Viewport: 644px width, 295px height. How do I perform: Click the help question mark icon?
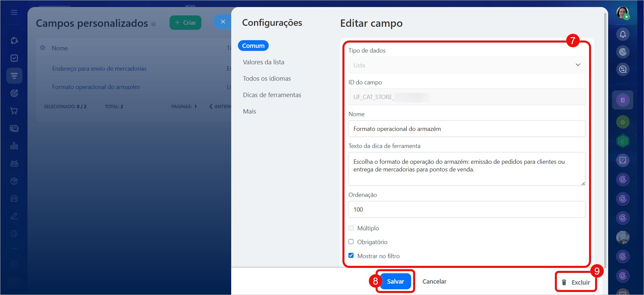coord(153,24)
